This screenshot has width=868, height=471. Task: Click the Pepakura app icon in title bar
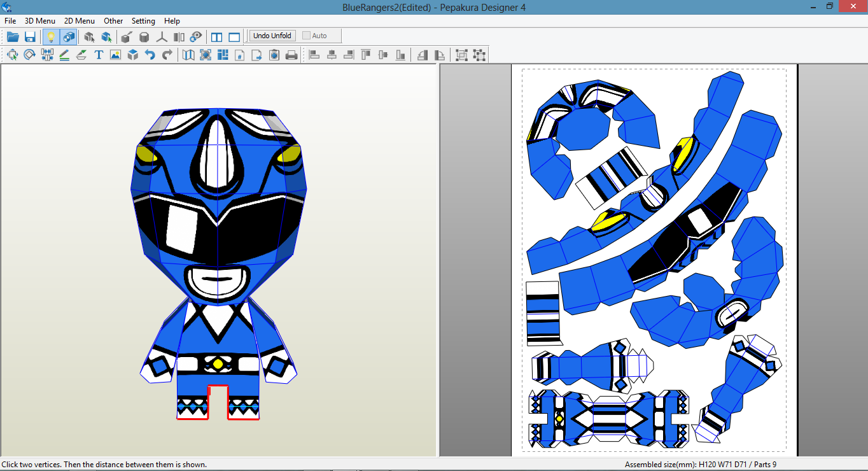[x=6, y=6]
